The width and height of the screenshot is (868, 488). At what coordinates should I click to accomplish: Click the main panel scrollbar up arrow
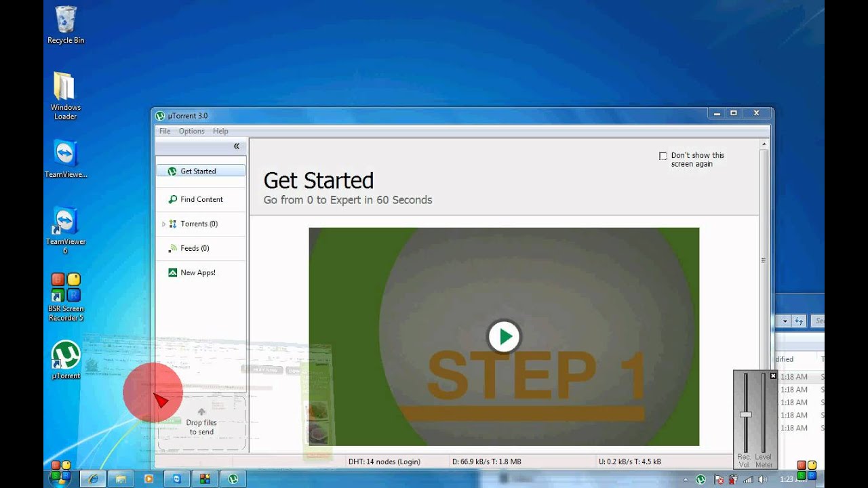point(764,144)
